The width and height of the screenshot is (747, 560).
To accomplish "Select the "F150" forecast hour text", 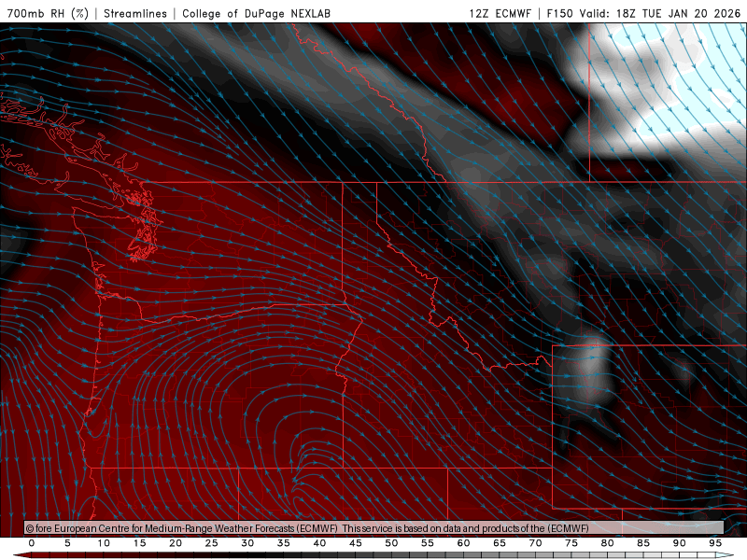I will coord(559,13).
